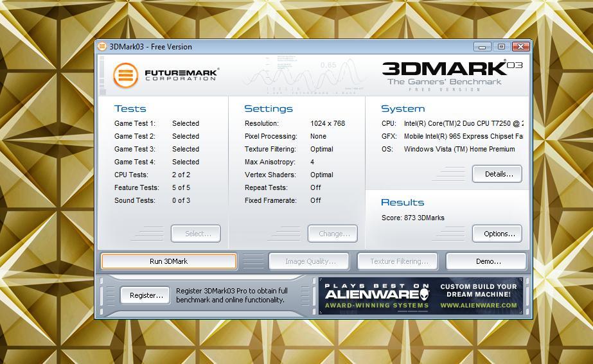The width and height of the screenshot is (593, 364).
Task: Click the Futuremark orange logo
Action: click(125, 75)
